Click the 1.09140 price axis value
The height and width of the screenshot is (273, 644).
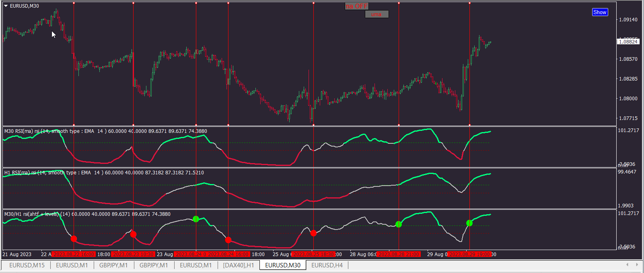pyautogui.click(x=628, y=19)
